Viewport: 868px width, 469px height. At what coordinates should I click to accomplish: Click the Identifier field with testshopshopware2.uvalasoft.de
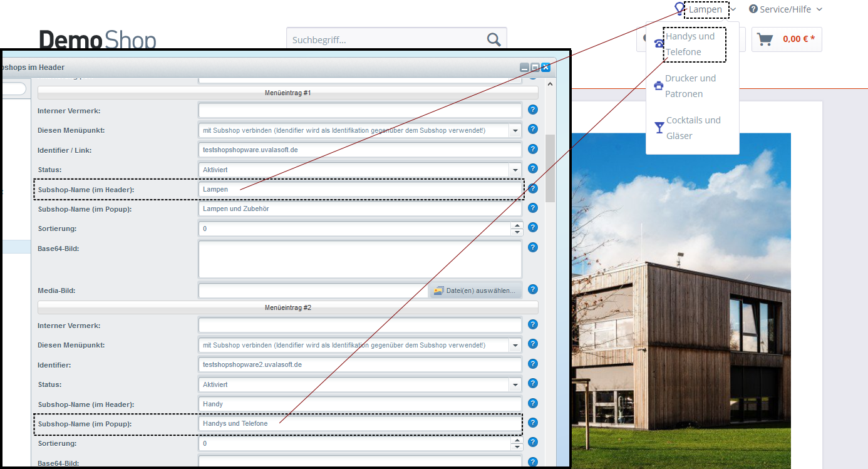360,364
